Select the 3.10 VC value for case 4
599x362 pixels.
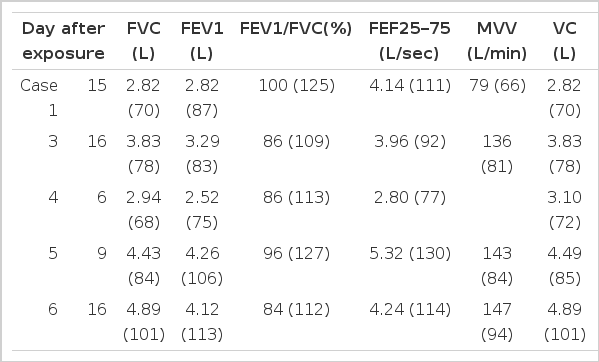point(564,197)
